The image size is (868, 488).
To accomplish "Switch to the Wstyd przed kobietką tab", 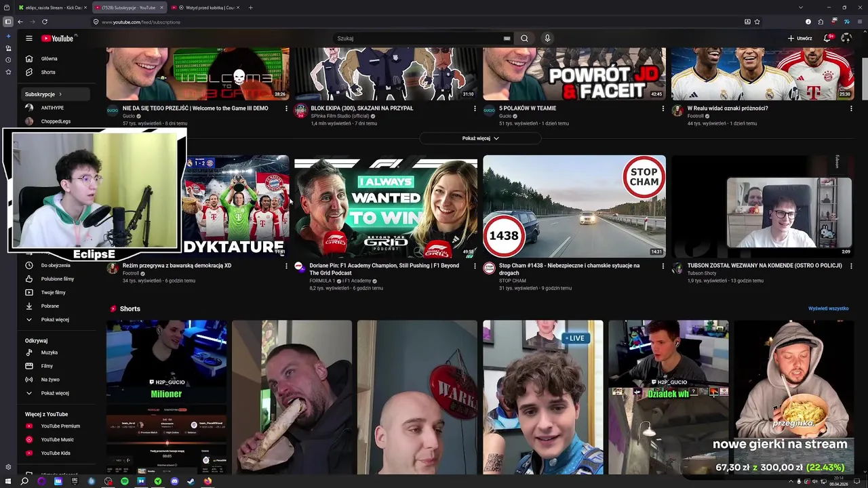I will click(205, 7).
